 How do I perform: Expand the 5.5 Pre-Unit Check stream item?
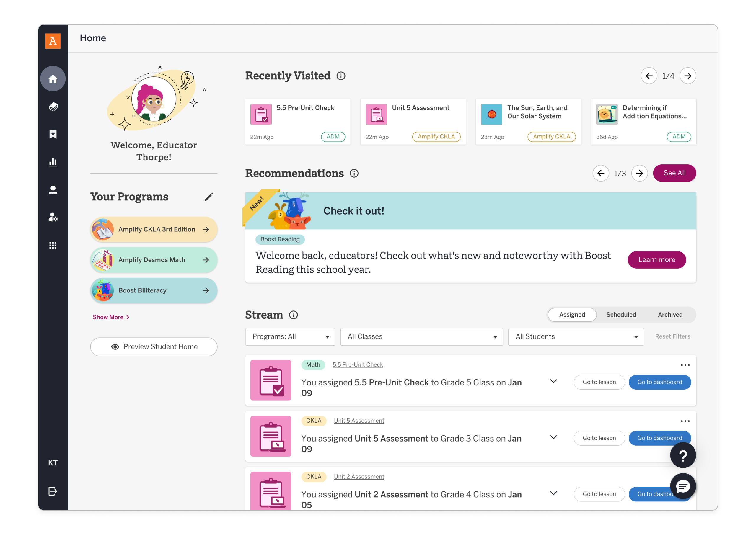[x=553, y=381]
